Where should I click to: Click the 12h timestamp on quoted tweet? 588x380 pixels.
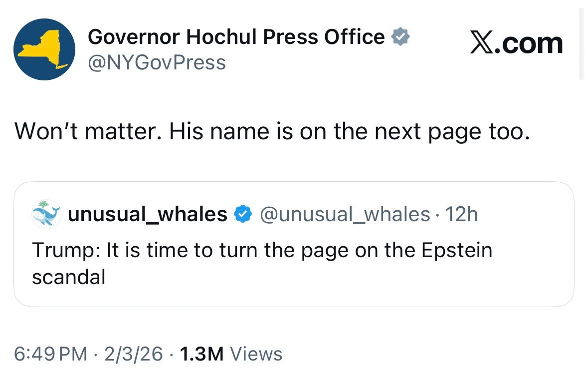(x=461, y=214)
